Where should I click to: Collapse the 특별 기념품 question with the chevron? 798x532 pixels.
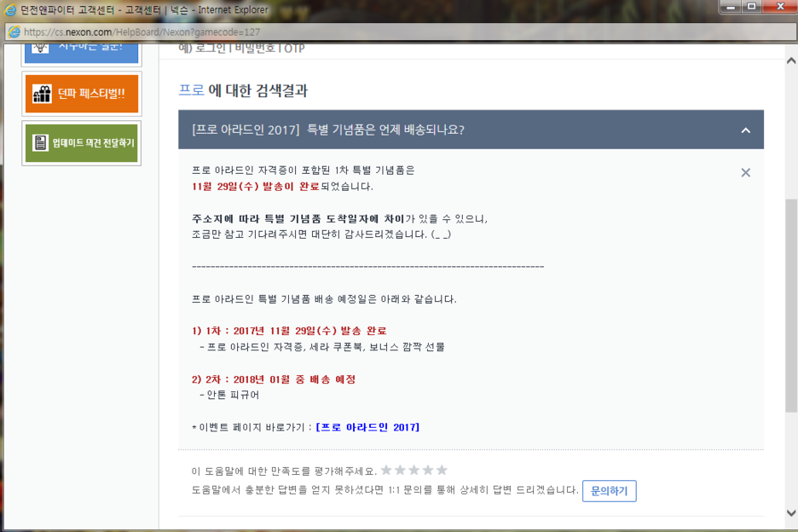tap(745, 130)
